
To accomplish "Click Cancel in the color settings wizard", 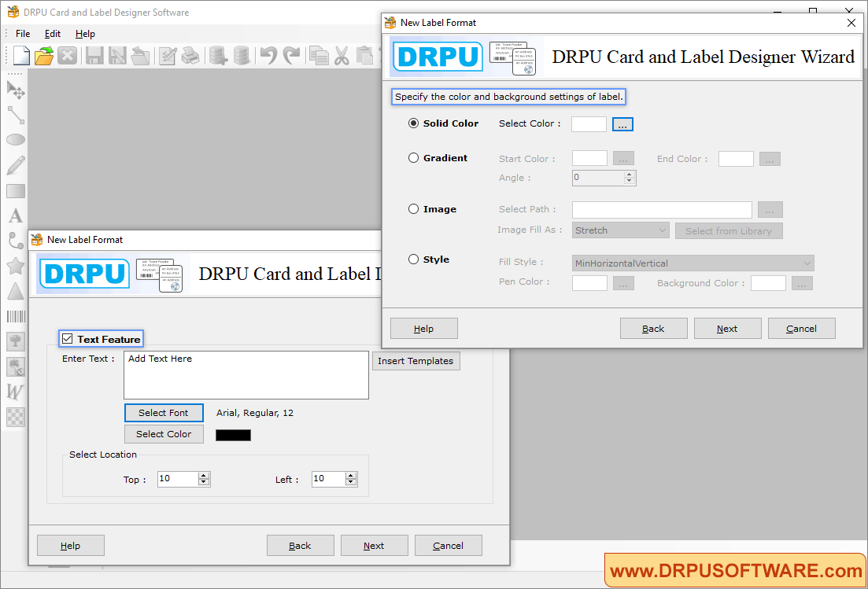I will [x=802, y=329].
